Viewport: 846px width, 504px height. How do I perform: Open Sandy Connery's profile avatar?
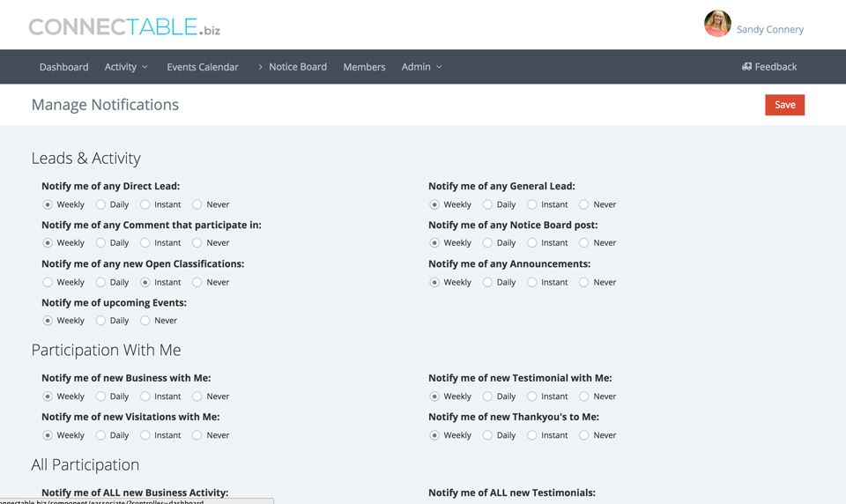[717, 23]
